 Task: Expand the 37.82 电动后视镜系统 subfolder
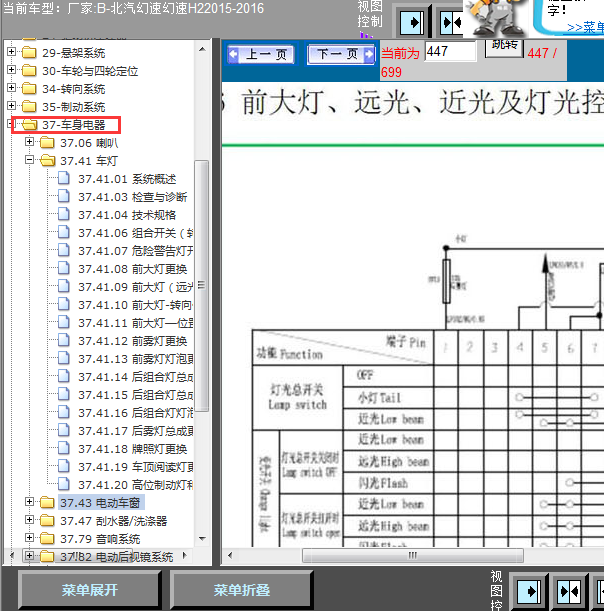click(29, 556)
